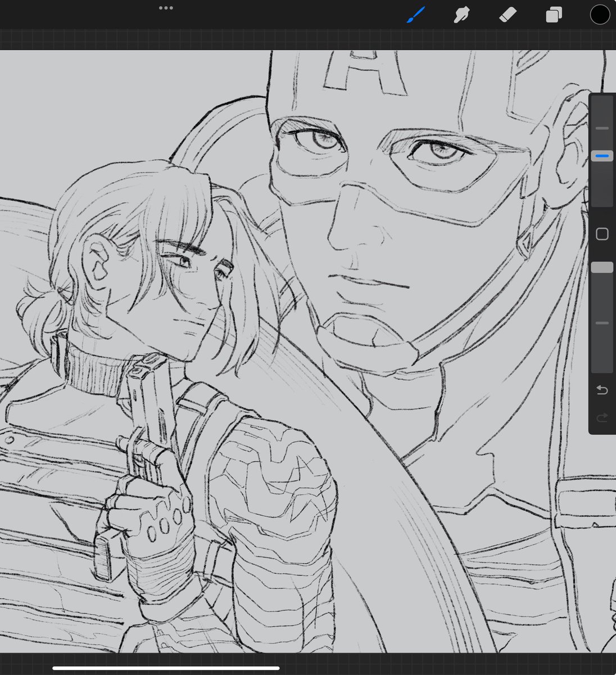Image resolution: width=616 pixels, height=675 pixels.
Task: Click the three-dot menu at top
Action: click(x=166, y=8)
